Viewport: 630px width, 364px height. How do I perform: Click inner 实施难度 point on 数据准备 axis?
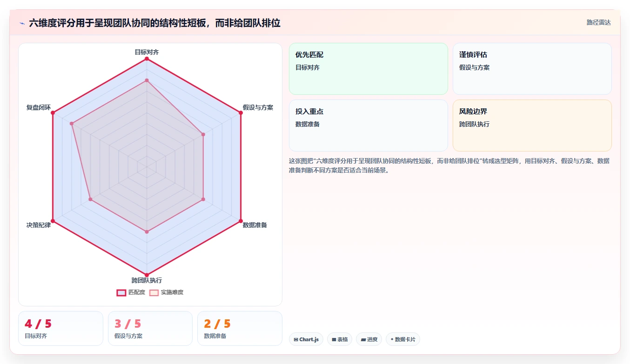pyautogui.click(x=203, y=199)
